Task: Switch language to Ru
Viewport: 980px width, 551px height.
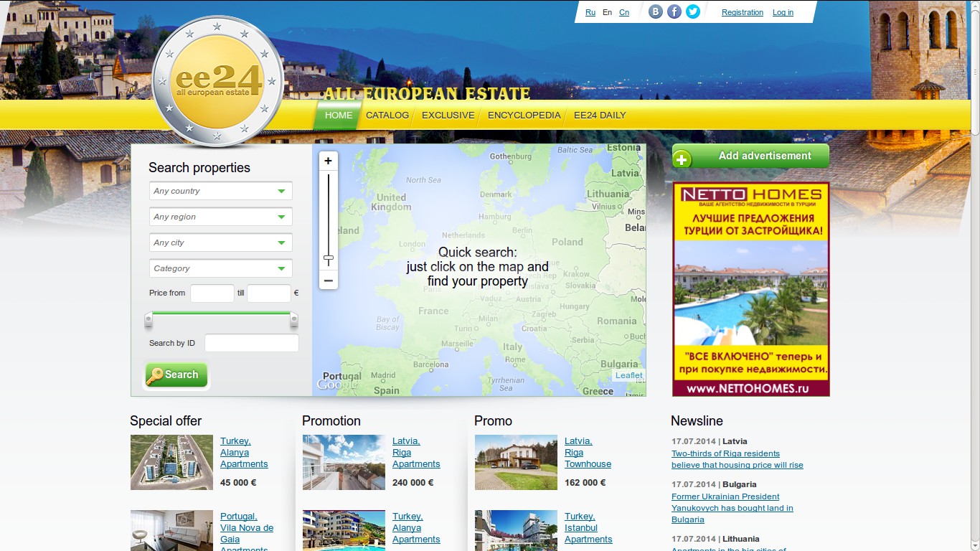Action: tap(590, 12)
